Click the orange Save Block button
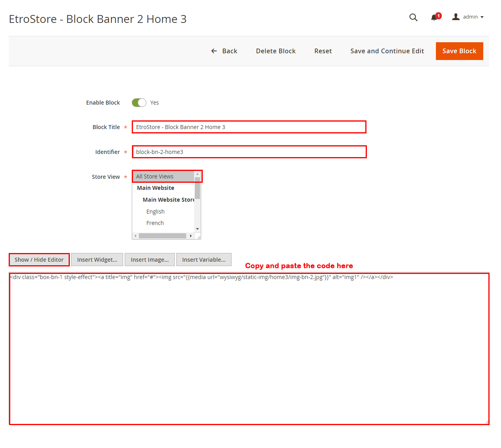 pos(459,51)
